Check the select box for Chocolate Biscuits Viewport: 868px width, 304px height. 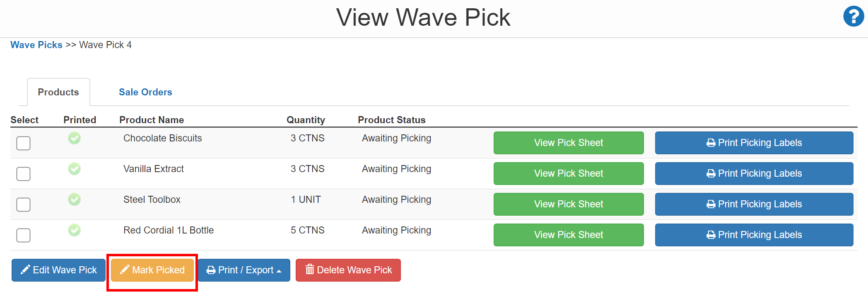tap(23, 143)
